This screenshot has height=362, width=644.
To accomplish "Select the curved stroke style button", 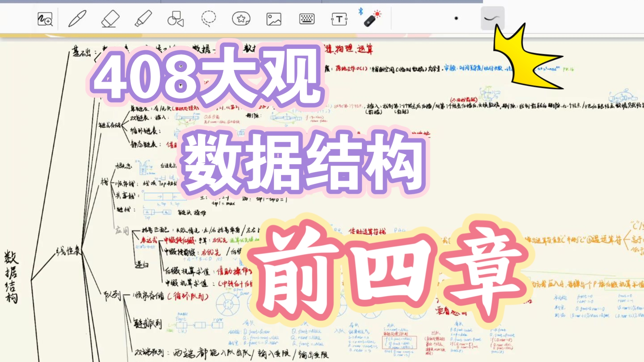I will tap(492, 18).
